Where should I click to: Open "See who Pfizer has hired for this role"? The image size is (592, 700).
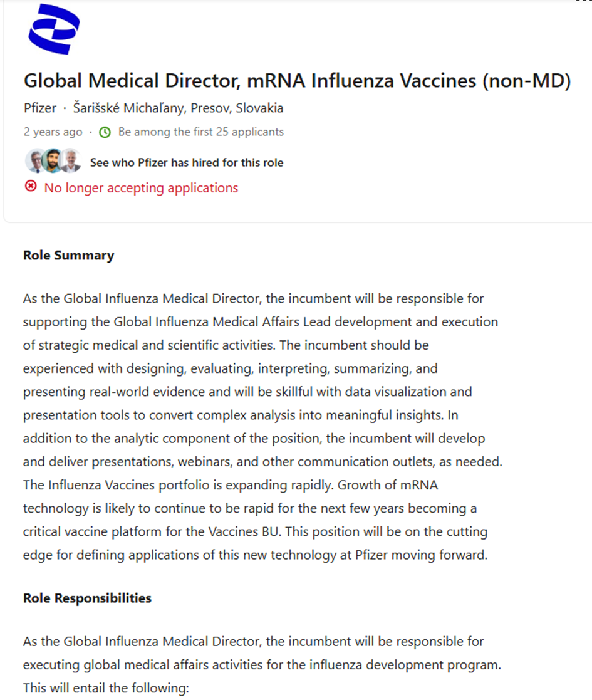click(x=187, y=162)
